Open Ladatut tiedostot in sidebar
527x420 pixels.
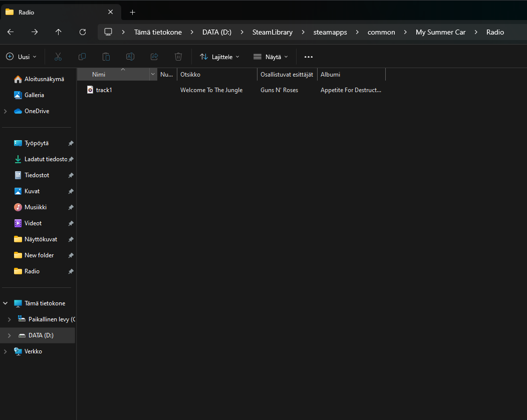pyautogui.click(x=41, y=160)
